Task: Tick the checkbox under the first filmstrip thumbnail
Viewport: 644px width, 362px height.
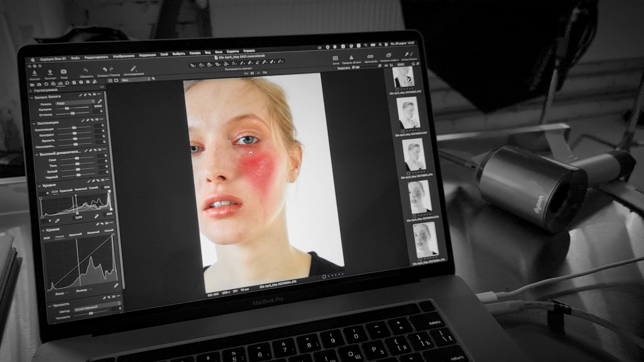Action: coord(396,90)
